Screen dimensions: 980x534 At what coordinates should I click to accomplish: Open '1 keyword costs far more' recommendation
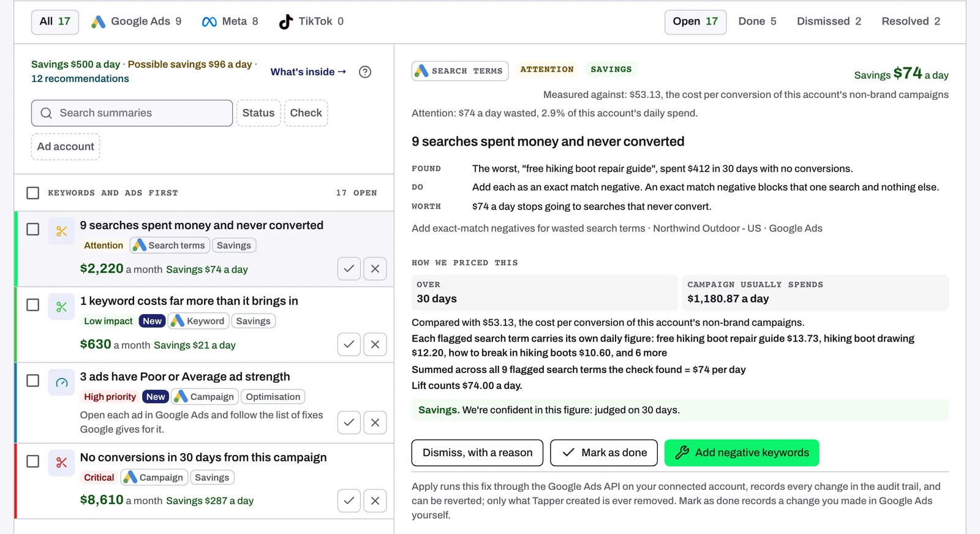189,301
